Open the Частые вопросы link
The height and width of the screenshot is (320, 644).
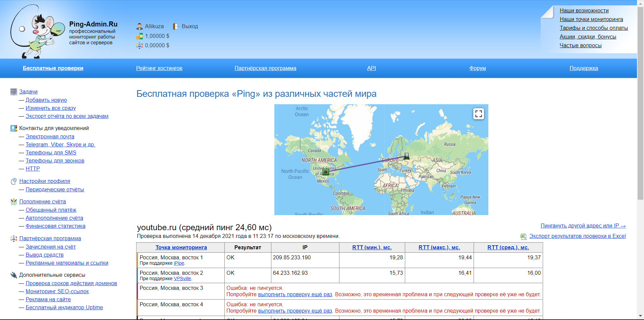(581, 46)
